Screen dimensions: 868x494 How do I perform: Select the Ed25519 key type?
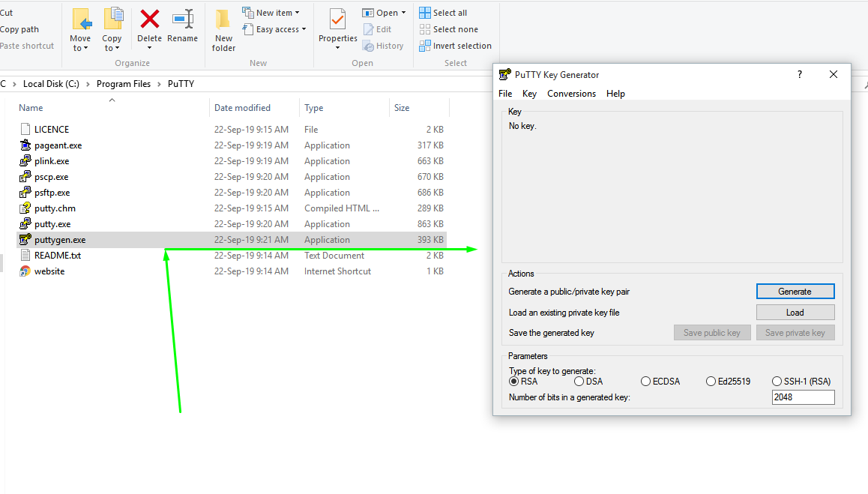711,382
